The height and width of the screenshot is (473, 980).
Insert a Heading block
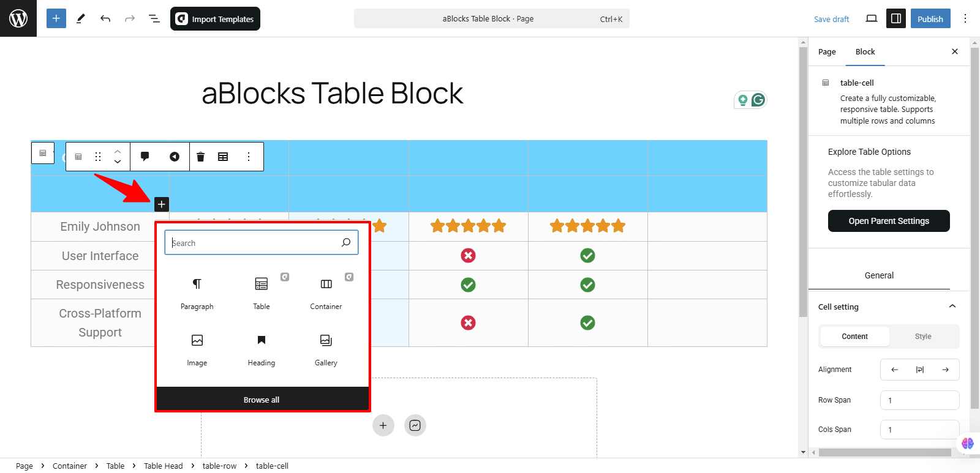click(262, 349)
